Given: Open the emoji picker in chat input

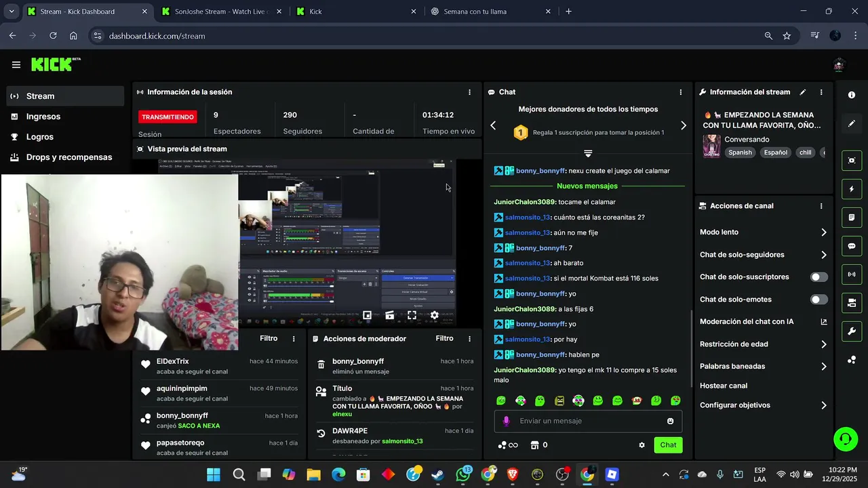Looking at the screenshot, I should tap(671, 421).
